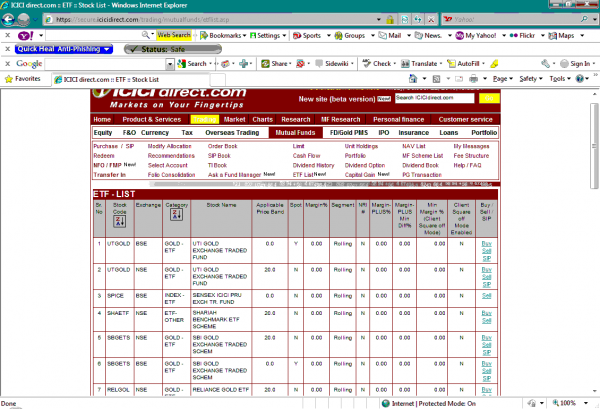Switch to the Equity tab

point(103,133)
